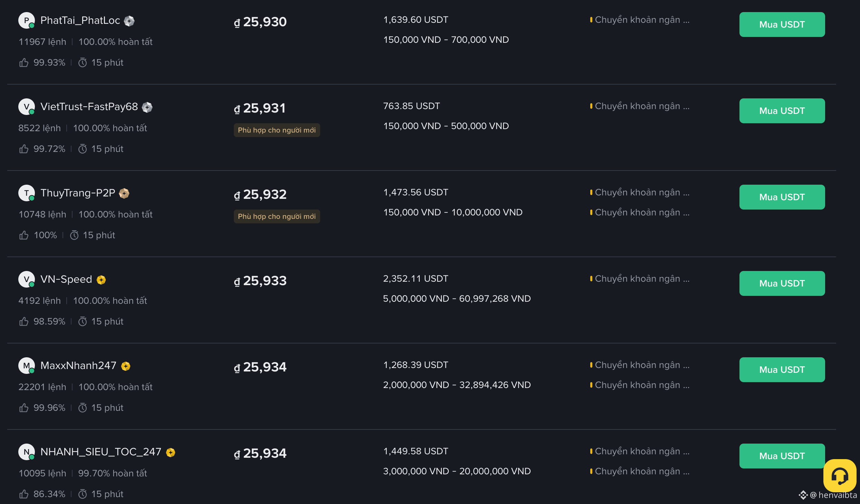This screenshot has width=860, height=504.
Task: Click the timer icon in VN-Speed's row
Action: pyautogui.click(x=83, y=321)
